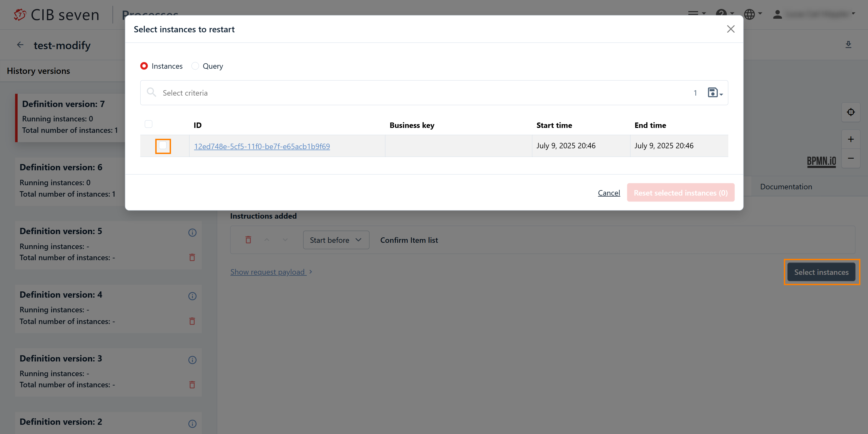Switch to the Documentation tab
The width and height of the screenshot is (868, 434).
(785, 187)
